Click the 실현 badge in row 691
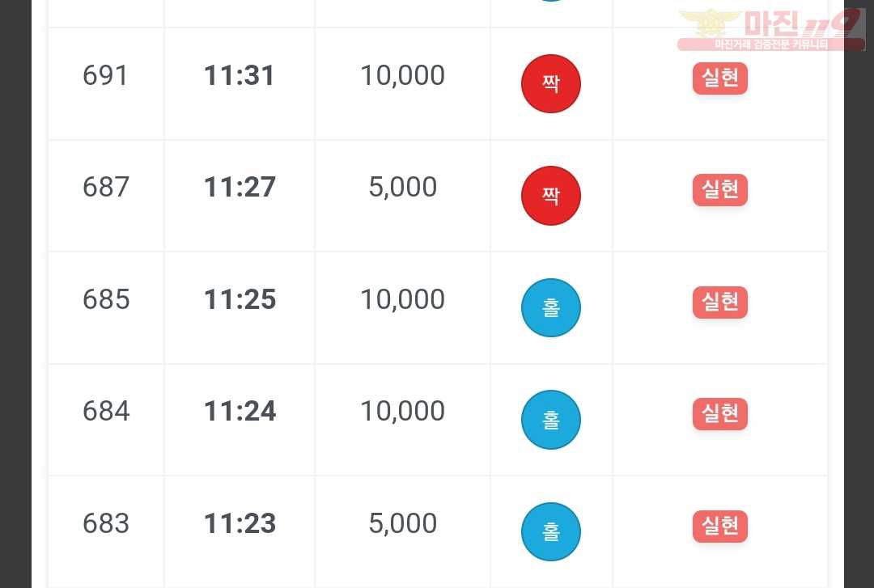Image resolution: width=874 pixels, height=588 pixels. pyautogui.click(x=719, y=78)
